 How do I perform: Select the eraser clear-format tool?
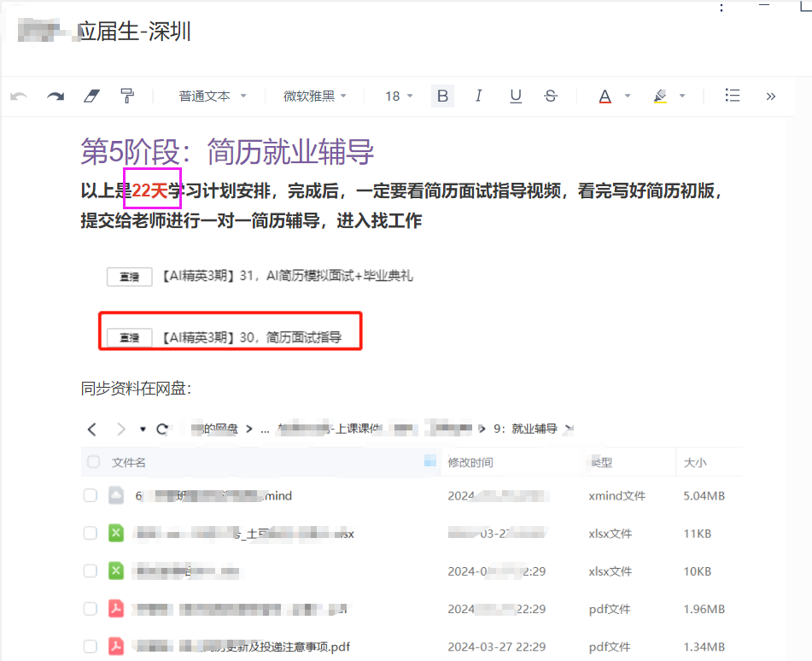click(91, 97)
